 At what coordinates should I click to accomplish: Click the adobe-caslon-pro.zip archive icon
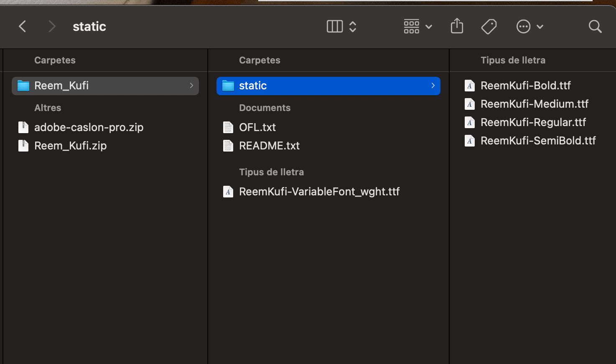(x=23, y=127)
